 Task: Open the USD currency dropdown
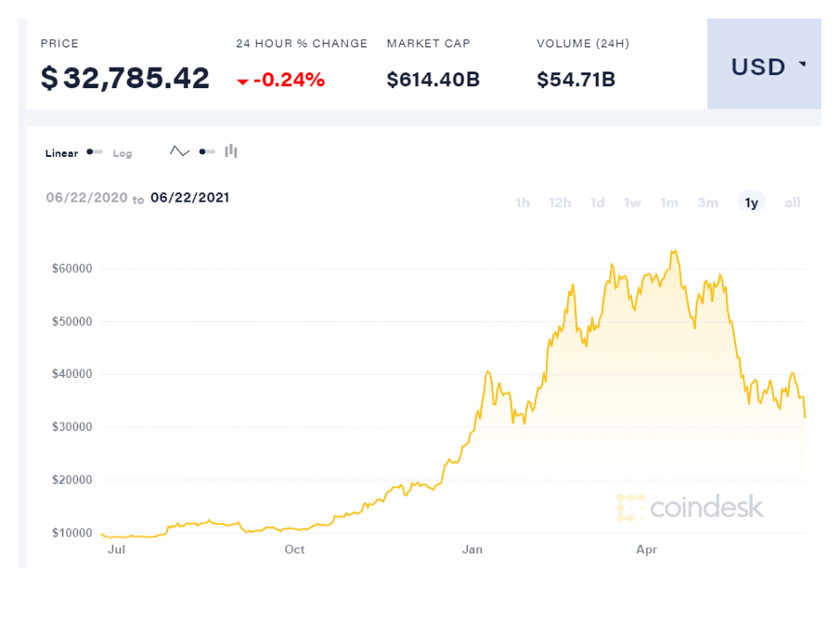coord(763,67)
